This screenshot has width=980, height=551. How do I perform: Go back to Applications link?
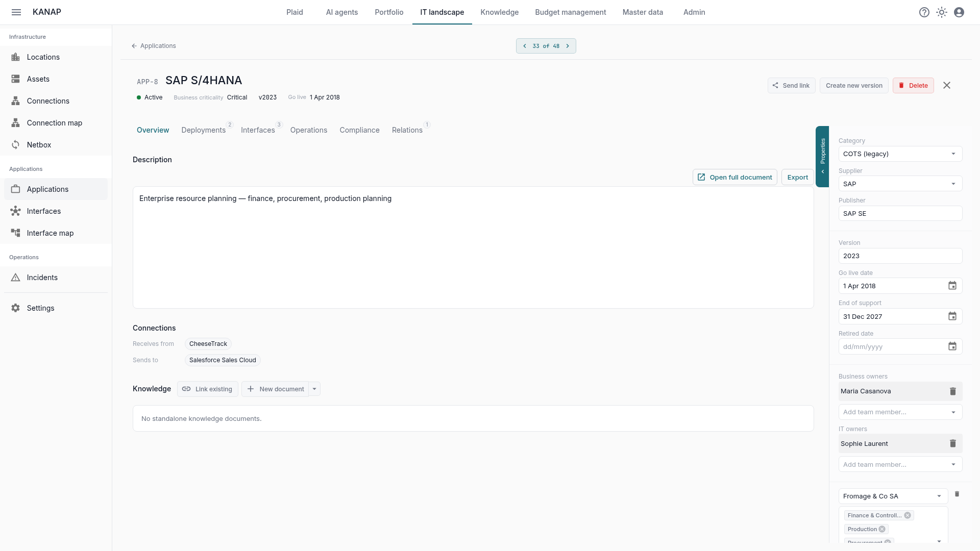[x=154, y=46]
